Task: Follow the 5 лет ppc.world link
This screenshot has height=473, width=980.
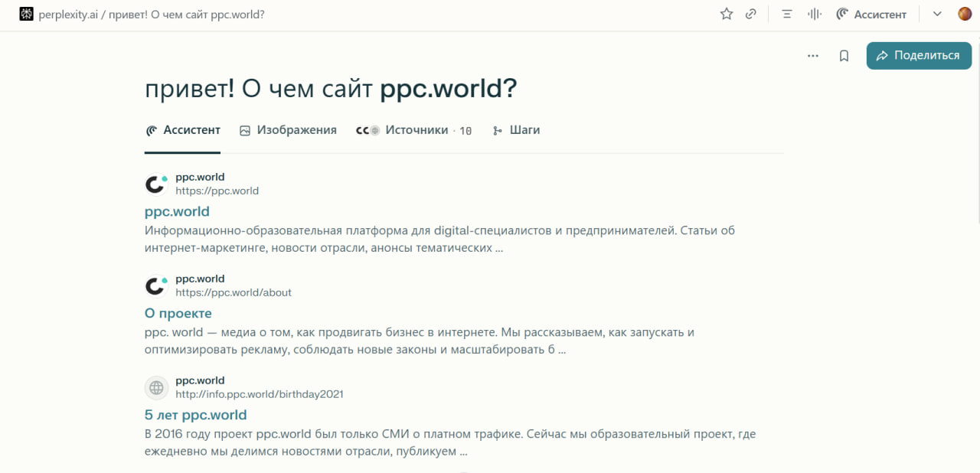Action: coord(195,414)
